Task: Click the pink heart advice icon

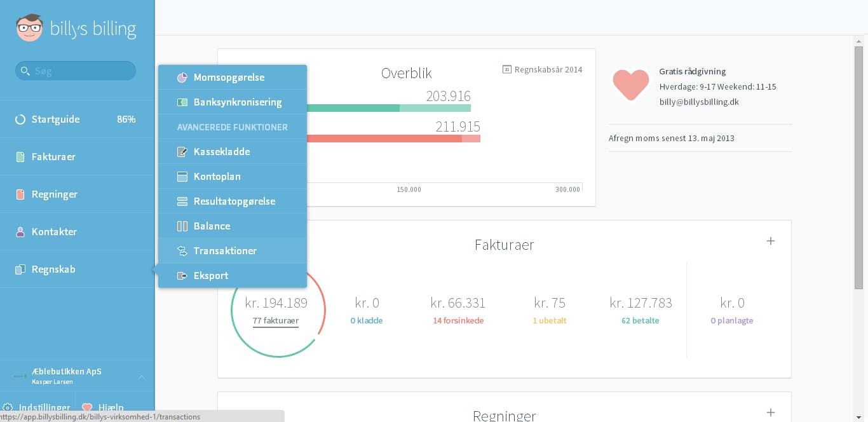Action: pos(631,85)
